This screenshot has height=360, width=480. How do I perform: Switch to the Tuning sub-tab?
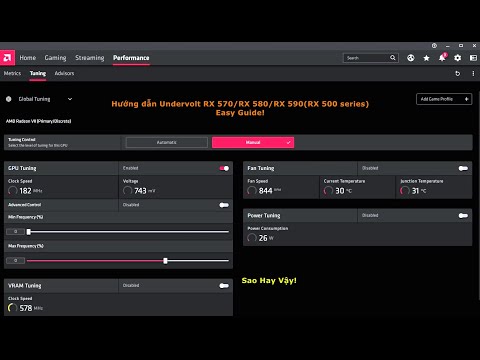(x=38, y=73)
